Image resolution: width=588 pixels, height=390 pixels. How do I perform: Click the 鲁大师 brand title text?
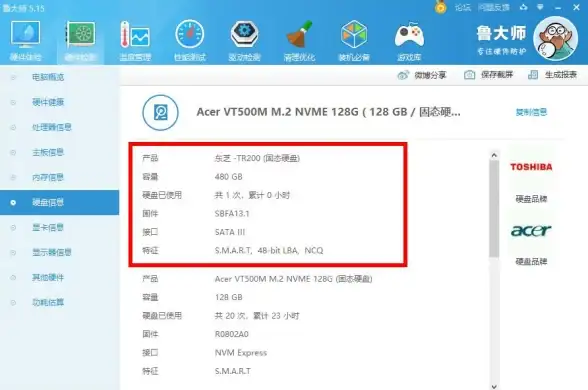pos(501,33)
